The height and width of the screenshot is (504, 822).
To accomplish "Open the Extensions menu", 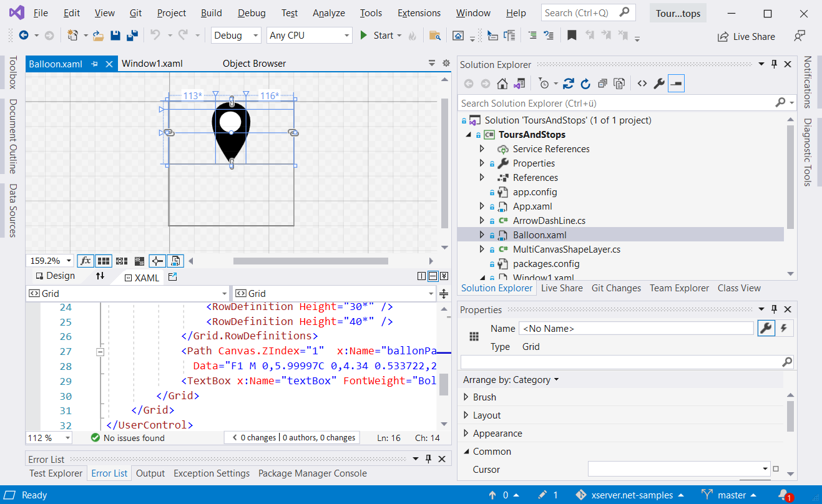I will point(419,13).
